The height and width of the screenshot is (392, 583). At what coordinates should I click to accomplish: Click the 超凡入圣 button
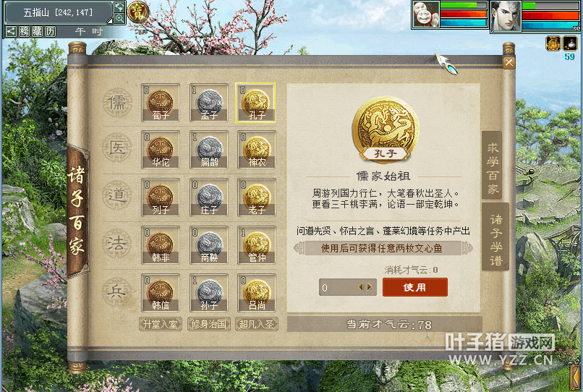257,324
